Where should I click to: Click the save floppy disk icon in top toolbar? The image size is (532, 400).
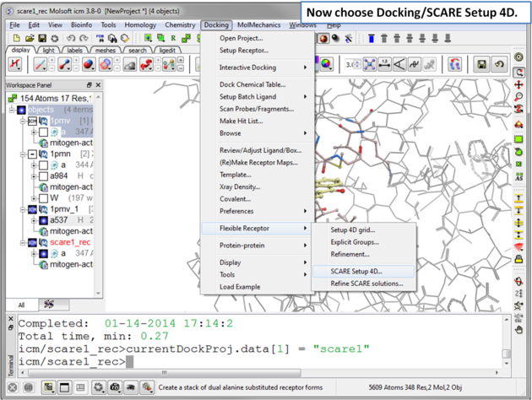click(43, 39)
